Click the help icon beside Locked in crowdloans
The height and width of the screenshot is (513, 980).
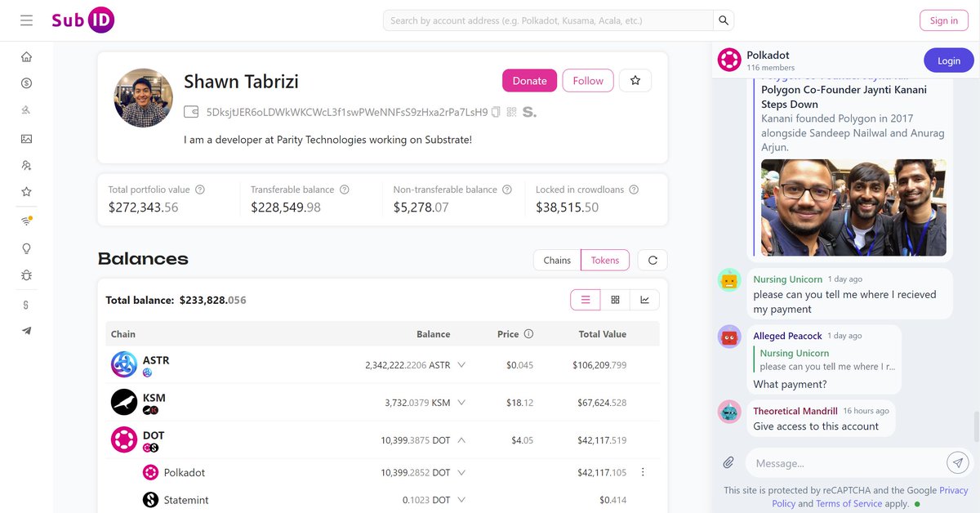634,190
